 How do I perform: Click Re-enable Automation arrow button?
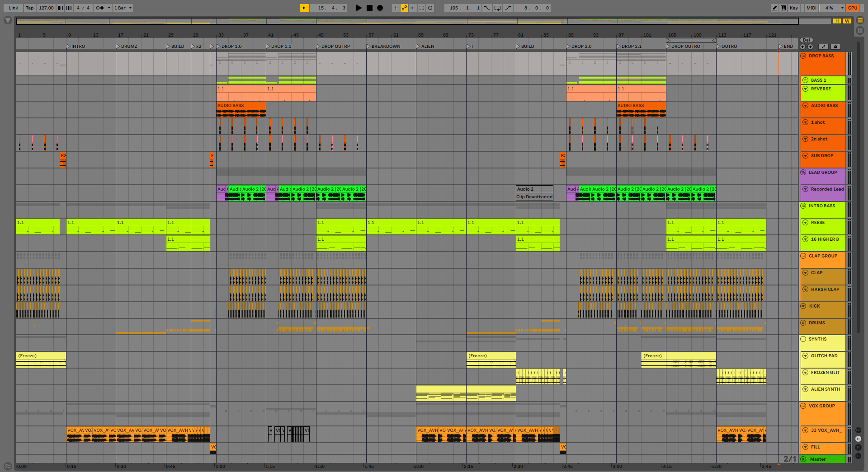point(413,8)
